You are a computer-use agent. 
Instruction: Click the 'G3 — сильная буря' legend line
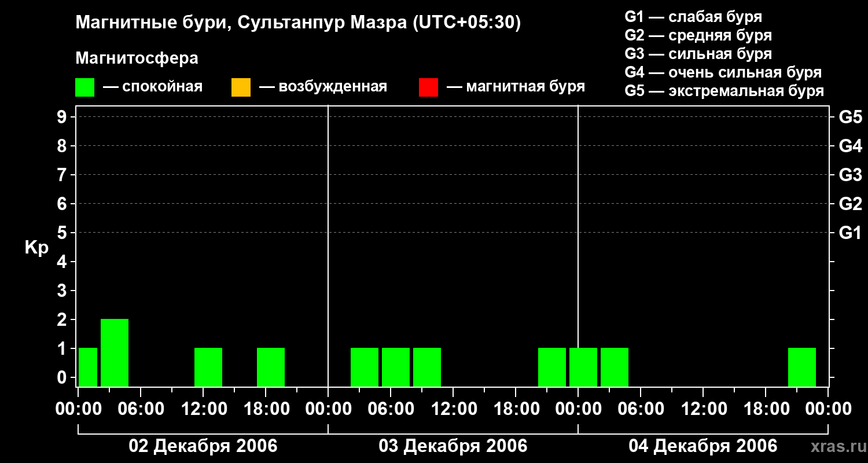point(698,54)
